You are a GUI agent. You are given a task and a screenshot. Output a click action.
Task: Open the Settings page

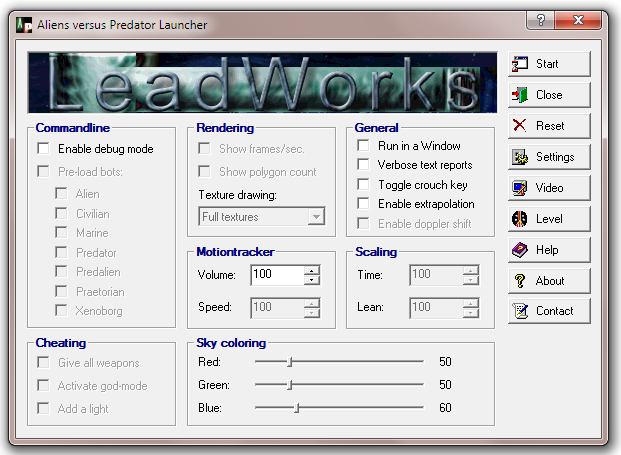(549, 157)
